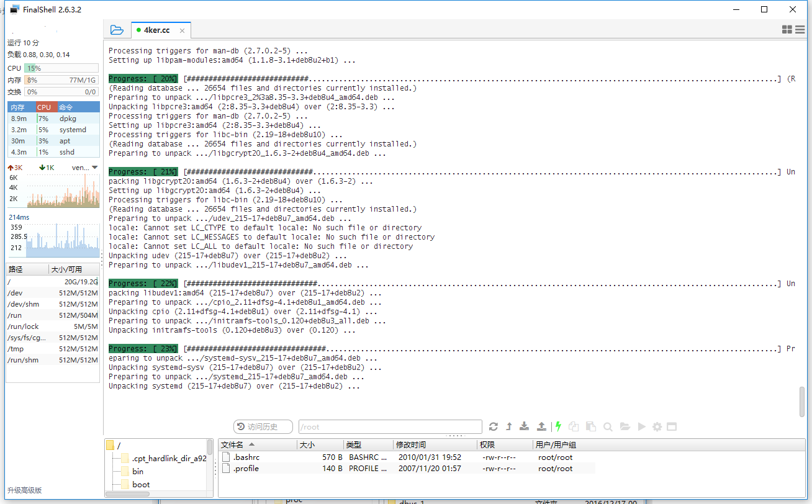Click the folder tree horizontal scrollbar
The image size is (812, 504).
(x=128, y=494)
